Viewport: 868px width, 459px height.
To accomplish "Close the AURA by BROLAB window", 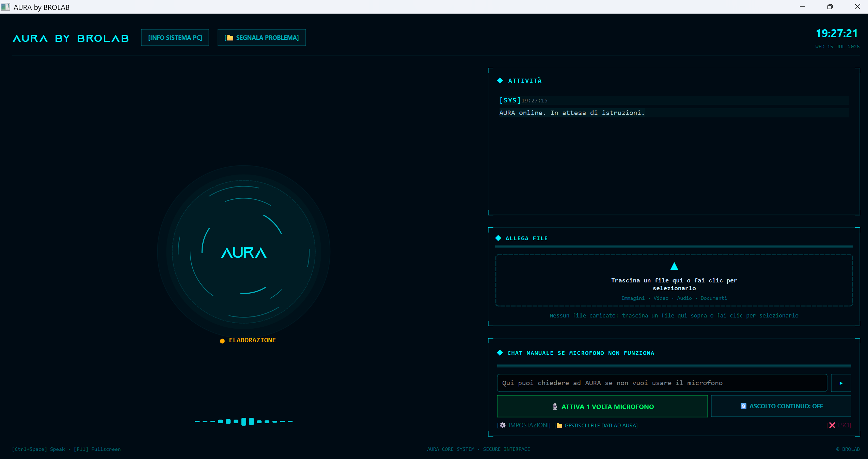I will [857, 7].
